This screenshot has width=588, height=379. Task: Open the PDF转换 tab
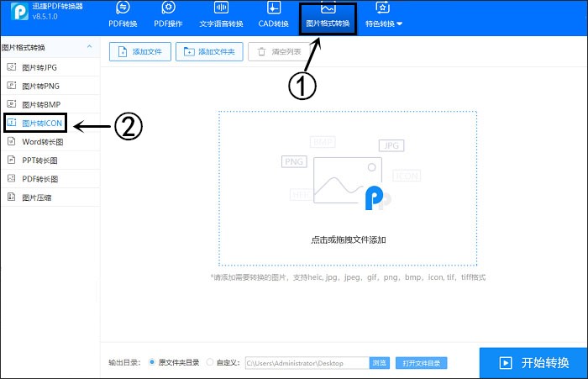[x=123, y=15]
